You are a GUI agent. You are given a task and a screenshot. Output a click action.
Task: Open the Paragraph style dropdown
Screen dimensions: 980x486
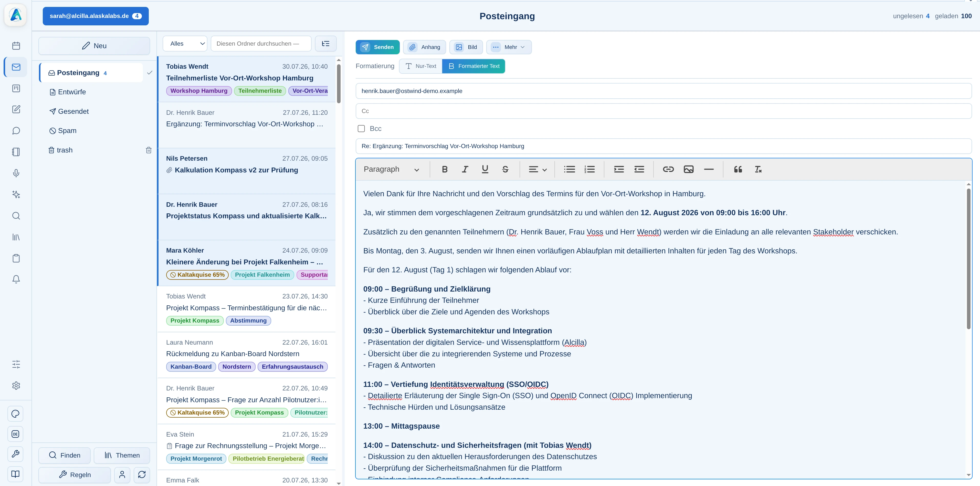(392, 169)
